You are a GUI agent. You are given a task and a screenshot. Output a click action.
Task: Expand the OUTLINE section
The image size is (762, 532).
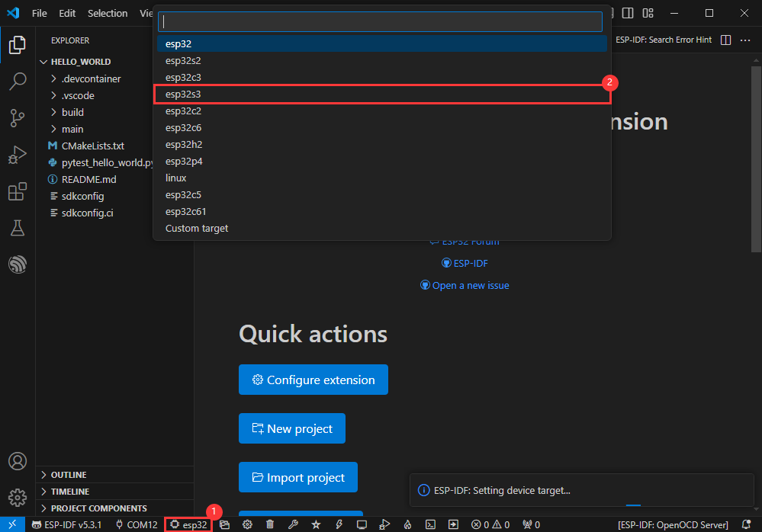click(x=69, y=475)
